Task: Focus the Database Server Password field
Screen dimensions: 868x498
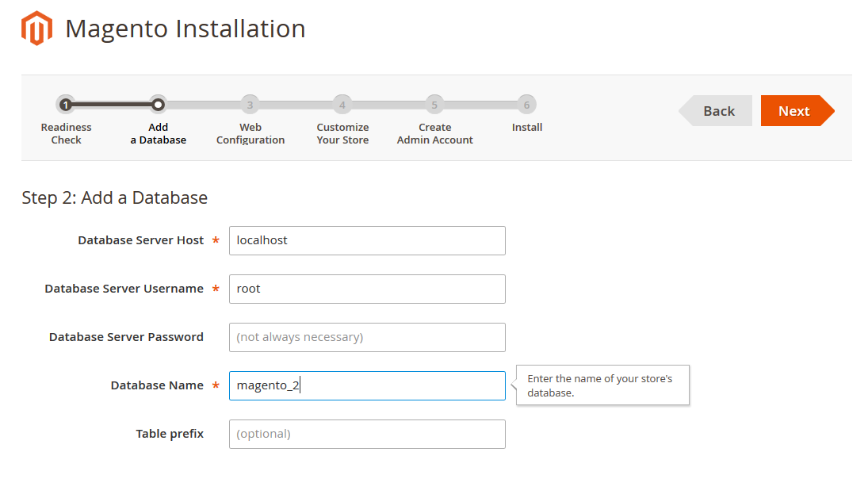Action: [x=367, y=337]
